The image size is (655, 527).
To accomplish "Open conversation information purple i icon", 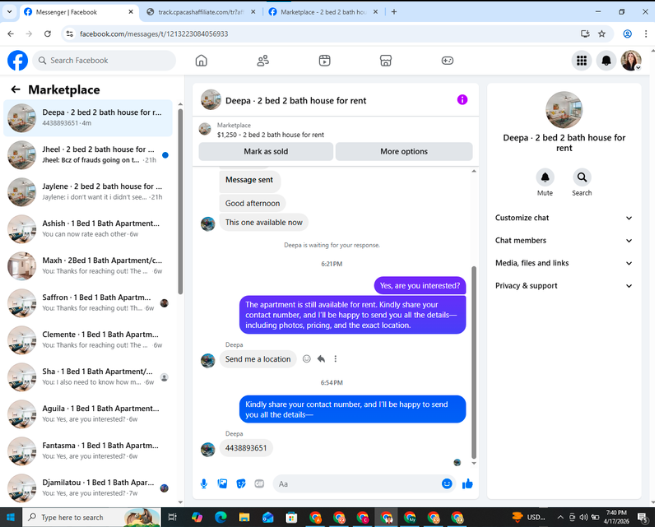I will 462,100.
